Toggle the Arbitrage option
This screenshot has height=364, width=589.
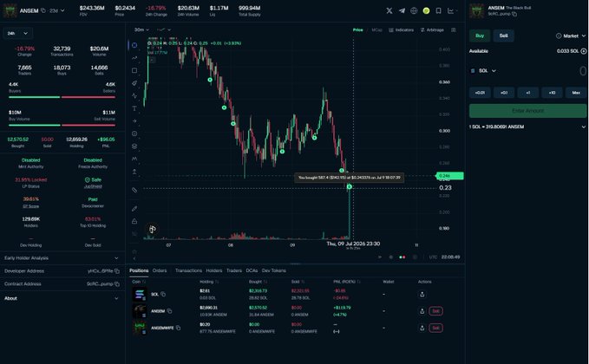(432, 30)
